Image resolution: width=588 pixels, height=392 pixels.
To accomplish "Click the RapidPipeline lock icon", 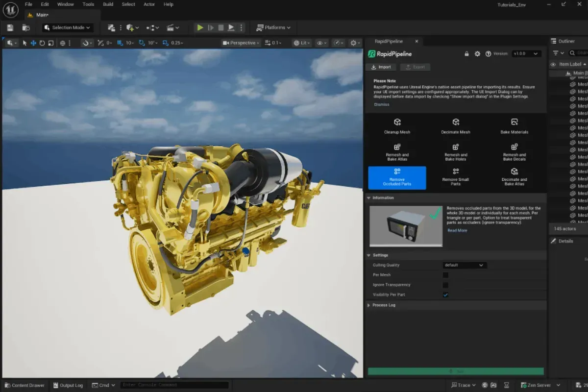I will pyautogui.click(x=467, y=54).
